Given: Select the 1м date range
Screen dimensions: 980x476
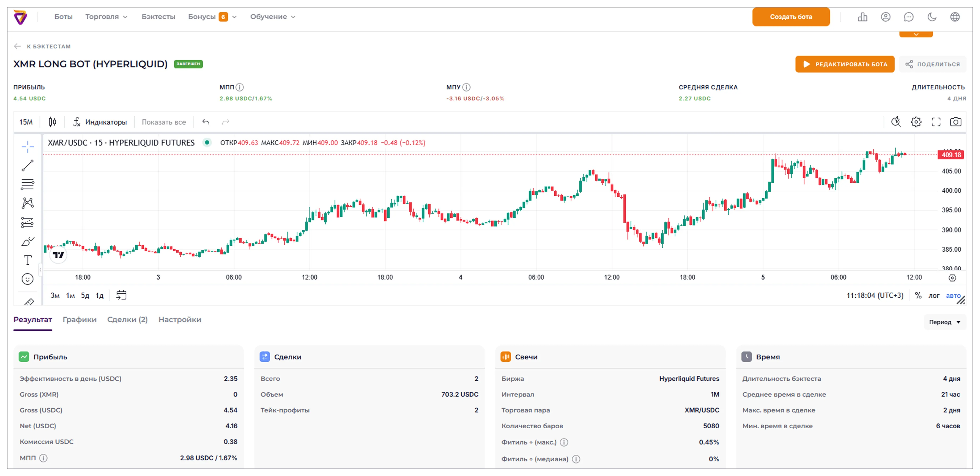Looking at the screenshot, I should pos(70,296).
